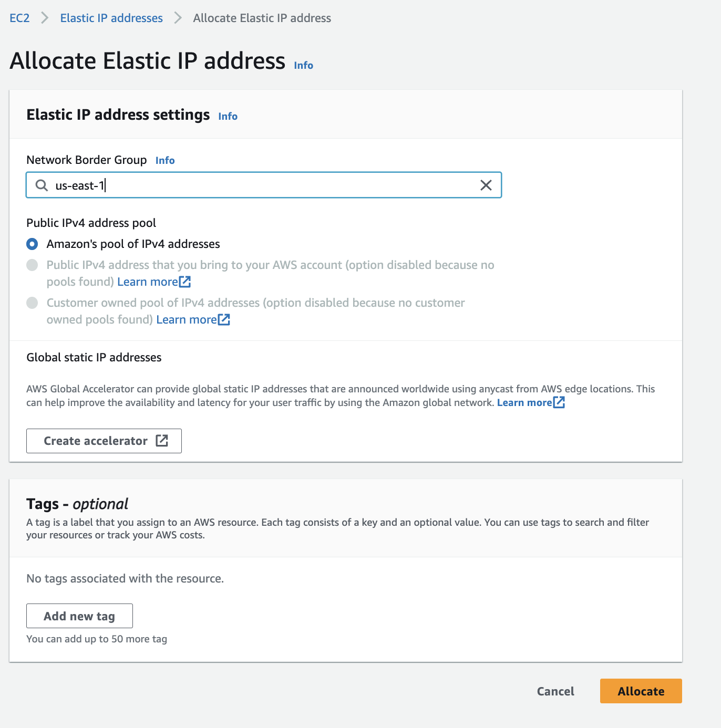The height and width of the screenshot is (728, 721).
Task: Open Info link beside Elastic IP address settings
Action: [x=228, y=117]
